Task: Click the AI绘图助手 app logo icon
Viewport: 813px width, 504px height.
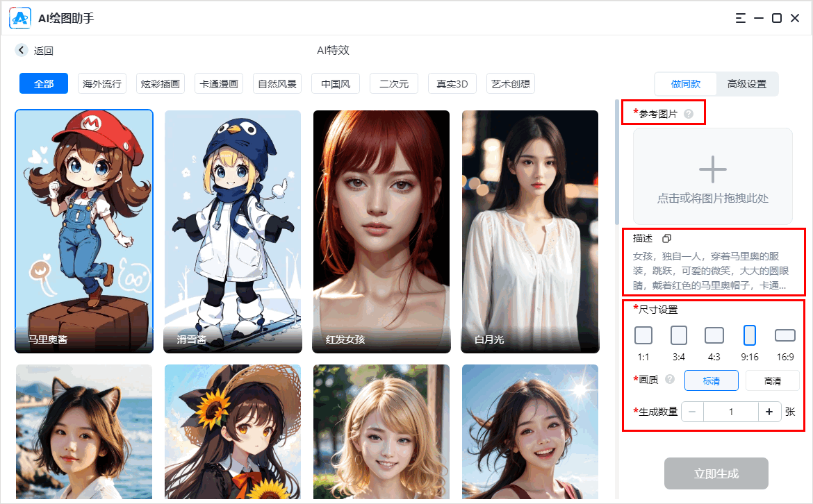Action: 20,18
